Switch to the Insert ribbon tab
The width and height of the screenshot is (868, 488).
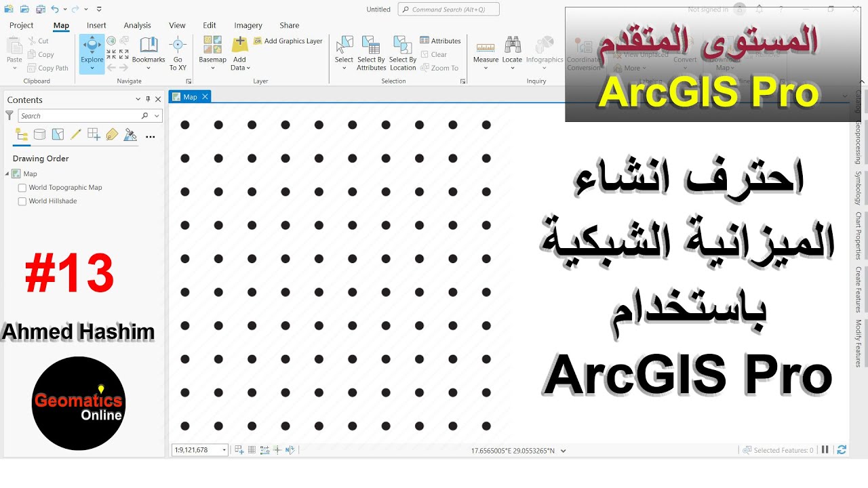click(96, 25)
